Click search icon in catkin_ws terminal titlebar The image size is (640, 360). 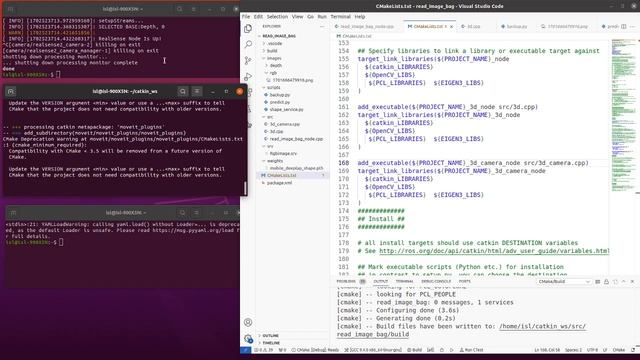(x=183, y=91)
